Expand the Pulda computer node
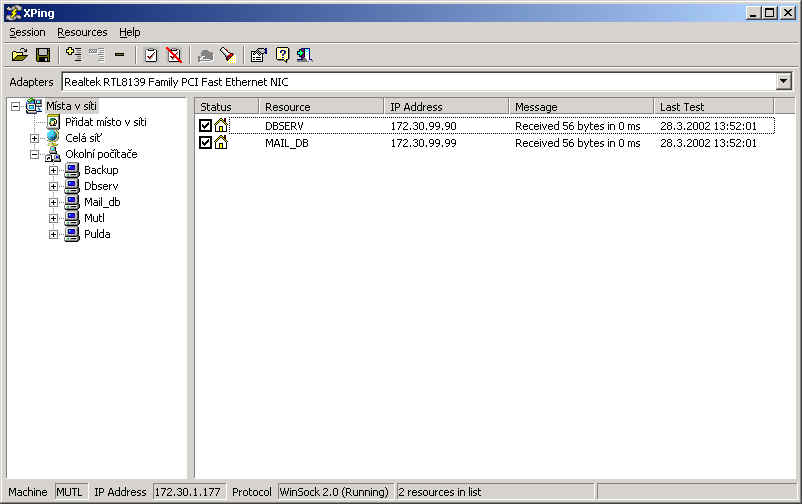 click(53, 234)
